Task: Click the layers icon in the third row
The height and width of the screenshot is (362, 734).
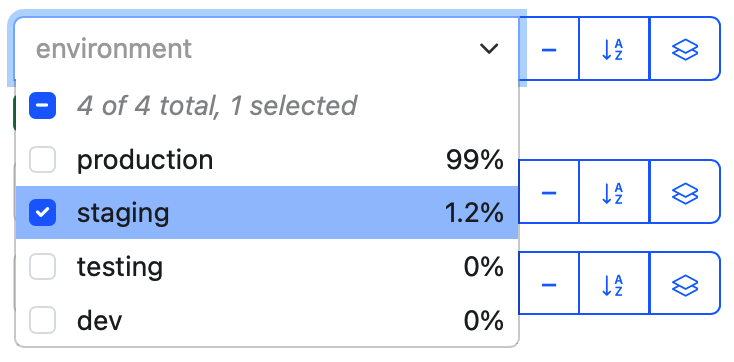Action: tap(685, 284)
